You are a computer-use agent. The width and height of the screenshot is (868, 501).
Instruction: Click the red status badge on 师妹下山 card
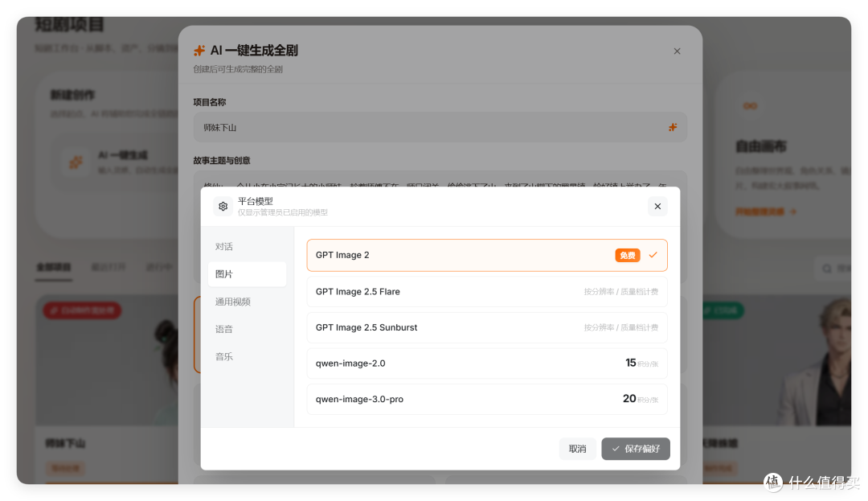pyautogui.click(x=83, y=310)
